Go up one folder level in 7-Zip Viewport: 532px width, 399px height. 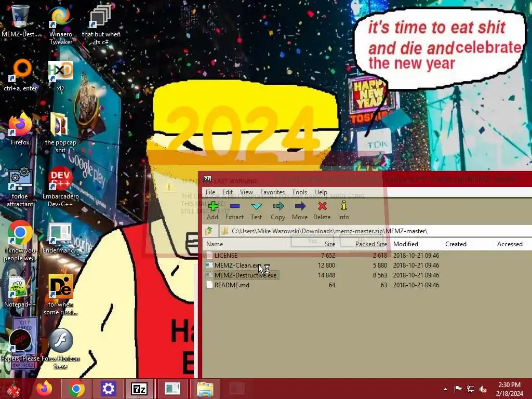pyautogui.click(x=209, y=231)
